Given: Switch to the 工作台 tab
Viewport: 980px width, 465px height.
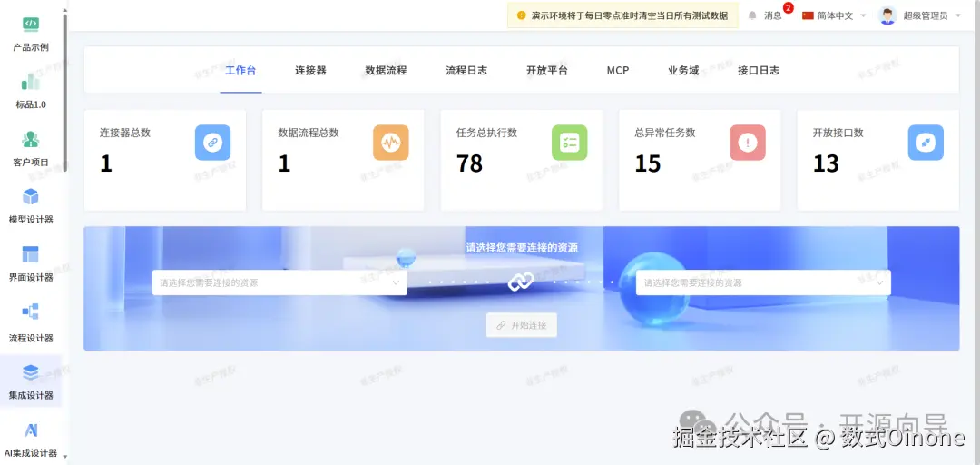Looking at the screenshot, I should [240, 71].
